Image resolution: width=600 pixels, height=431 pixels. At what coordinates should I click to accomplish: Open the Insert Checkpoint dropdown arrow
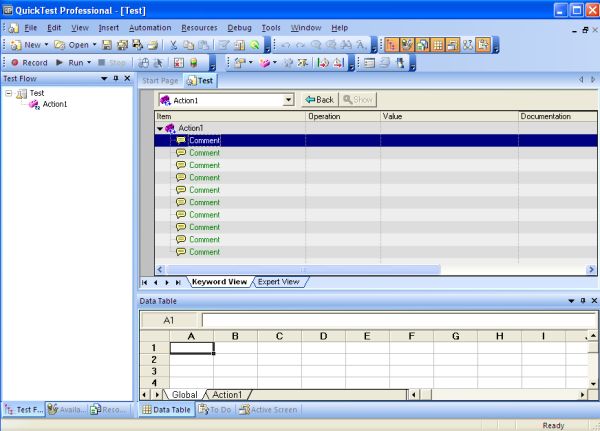251,62
